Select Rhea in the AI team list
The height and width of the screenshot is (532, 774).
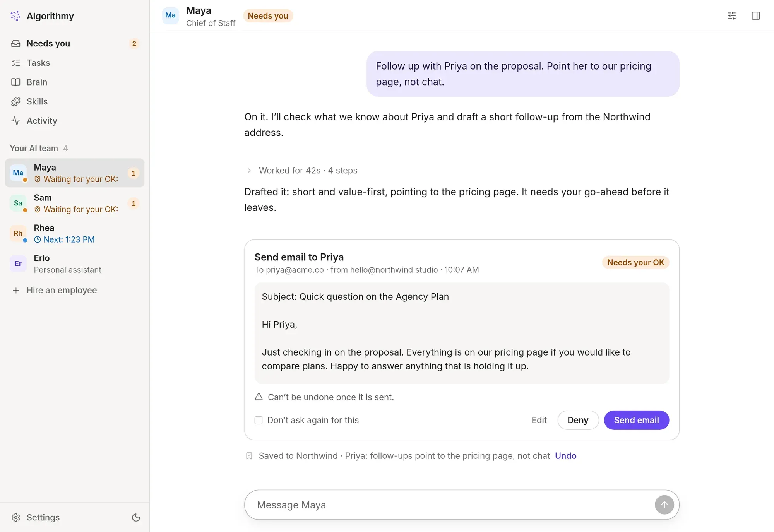(75, 233)
